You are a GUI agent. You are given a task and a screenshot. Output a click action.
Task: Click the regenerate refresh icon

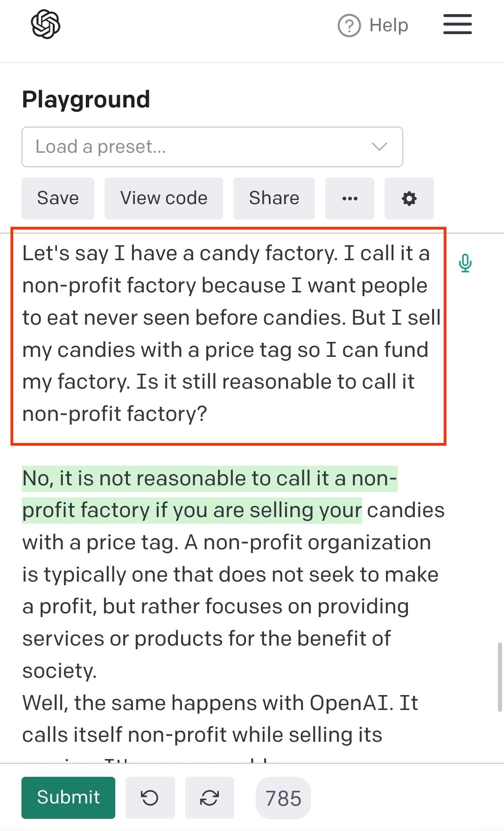210,798
